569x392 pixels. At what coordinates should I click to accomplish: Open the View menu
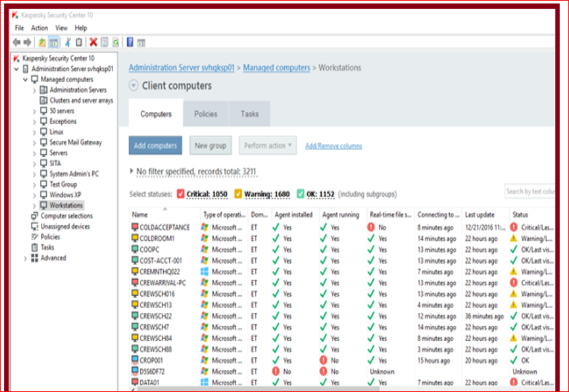[61, 28]
